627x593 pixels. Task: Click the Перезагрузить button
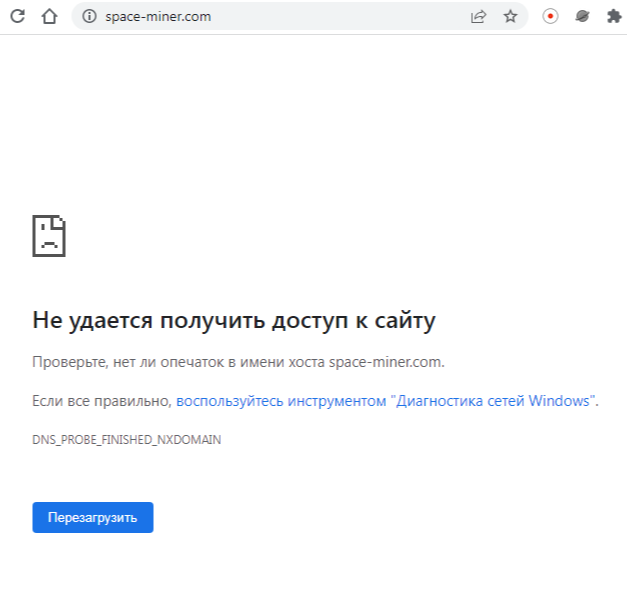(x=93, y=517)
